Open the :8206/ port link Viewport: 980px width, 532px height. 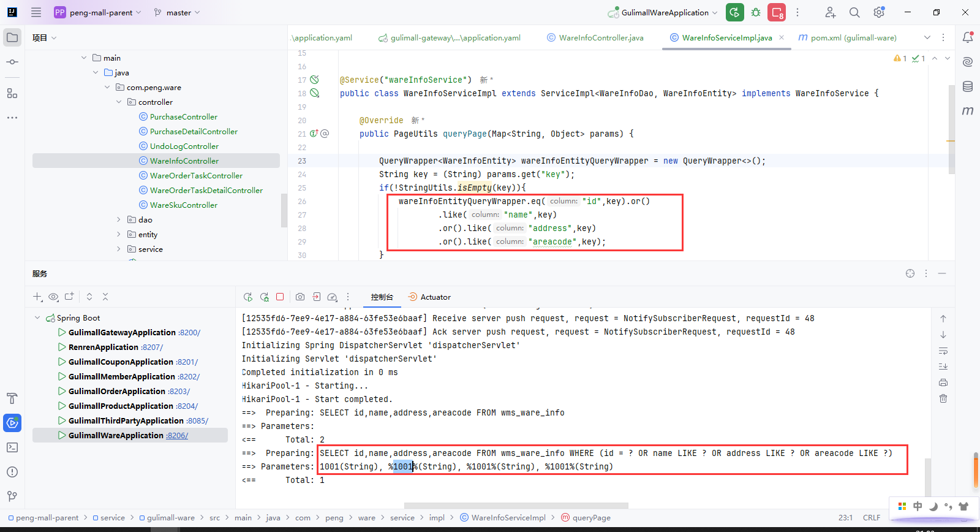click(x=177, y=435)
